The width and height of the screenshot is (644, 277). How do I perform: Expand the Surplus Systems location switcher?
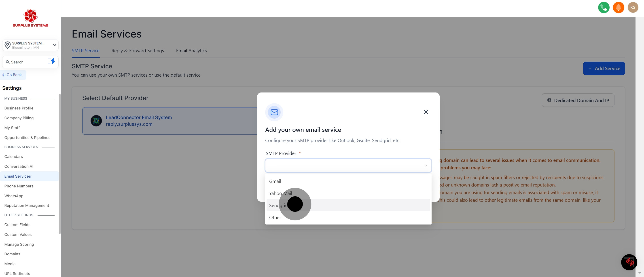coord(30,45)
